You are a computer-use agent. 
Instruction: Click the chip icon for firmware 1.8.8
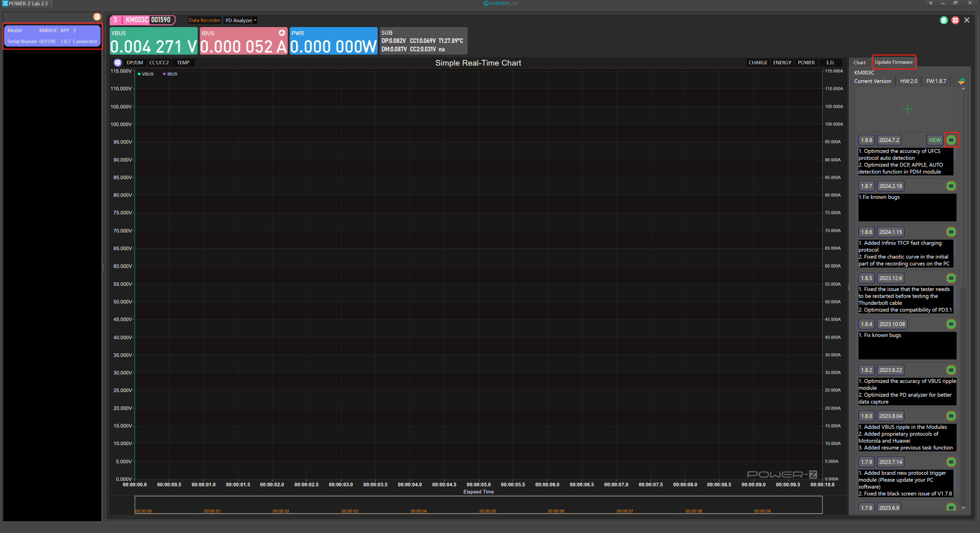point(951,140)
